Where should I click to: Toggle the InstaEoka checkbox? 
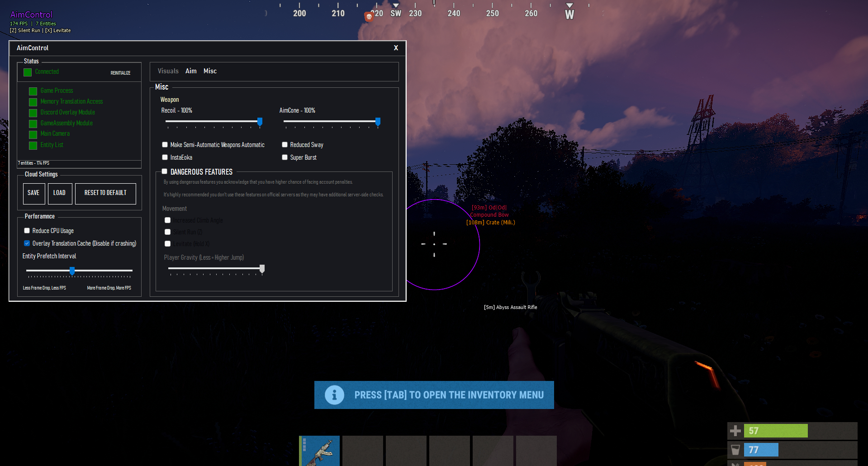[165, 157]
